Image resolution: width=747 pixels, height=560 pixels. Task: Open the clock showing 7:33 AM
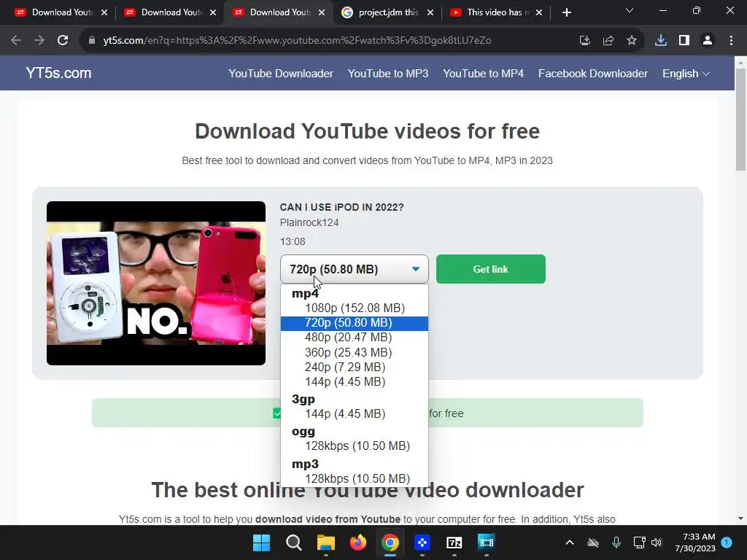pyautogui.click(x=695, y=542)
